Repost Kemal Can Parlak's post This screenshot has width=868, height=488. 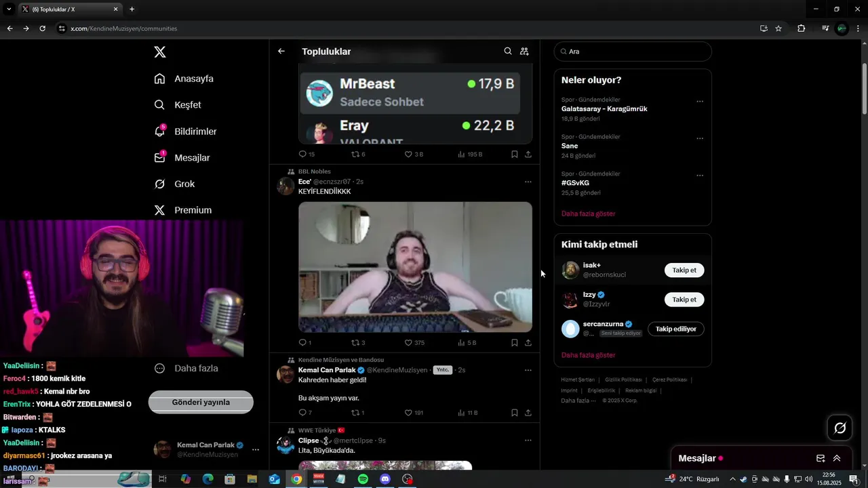[358, 413]
